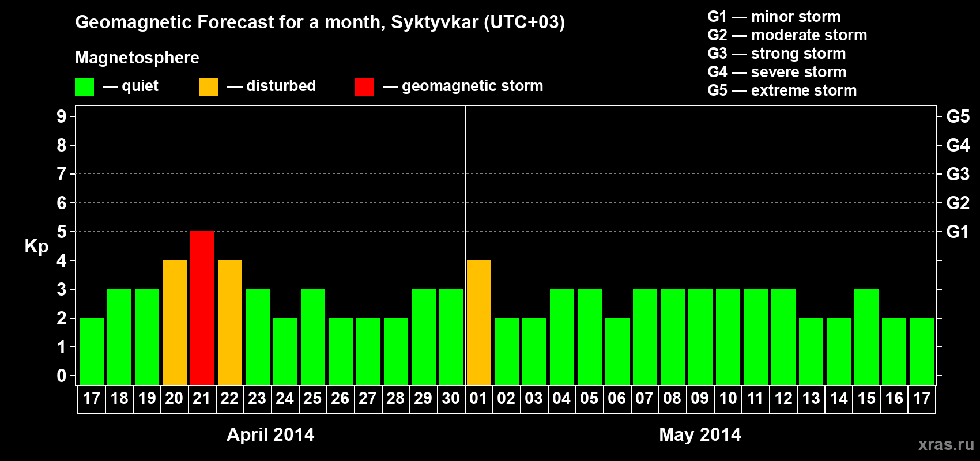Click the Kp axis label
Screen dimensions: 980x461
pos(36,247)
